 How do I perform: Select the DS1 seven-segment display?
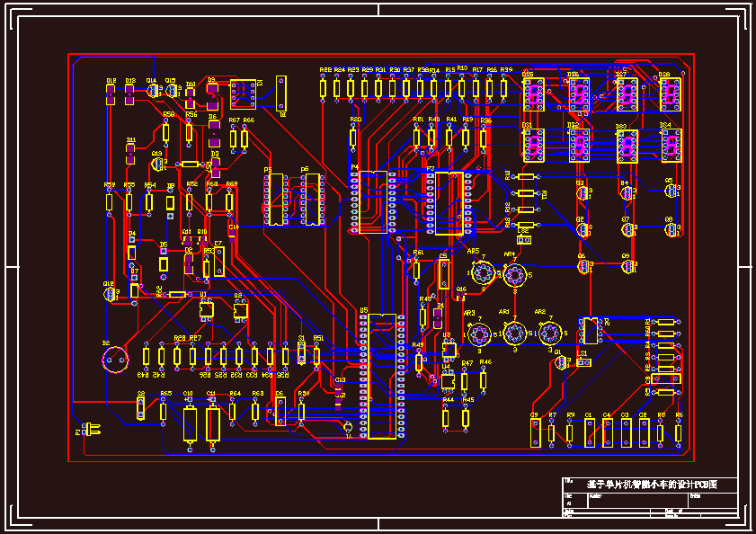(x=534, y=146)
